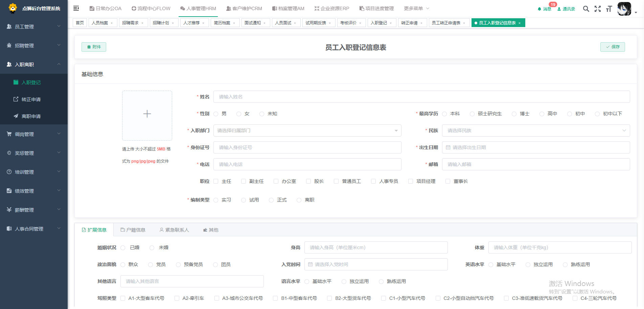The image size is (644, 309).
Task: Collapse the sidebar with the menu fold icon
Action: click(76, 8)
